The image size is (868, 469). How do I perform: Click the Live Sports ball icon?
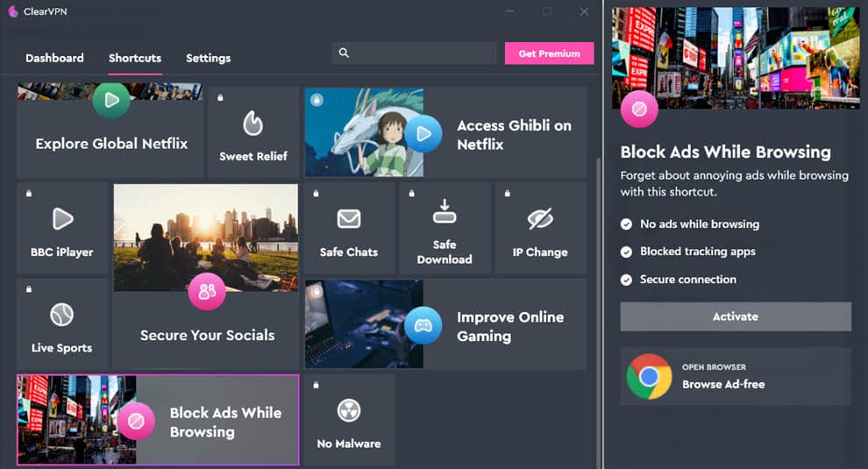(62, 315)
